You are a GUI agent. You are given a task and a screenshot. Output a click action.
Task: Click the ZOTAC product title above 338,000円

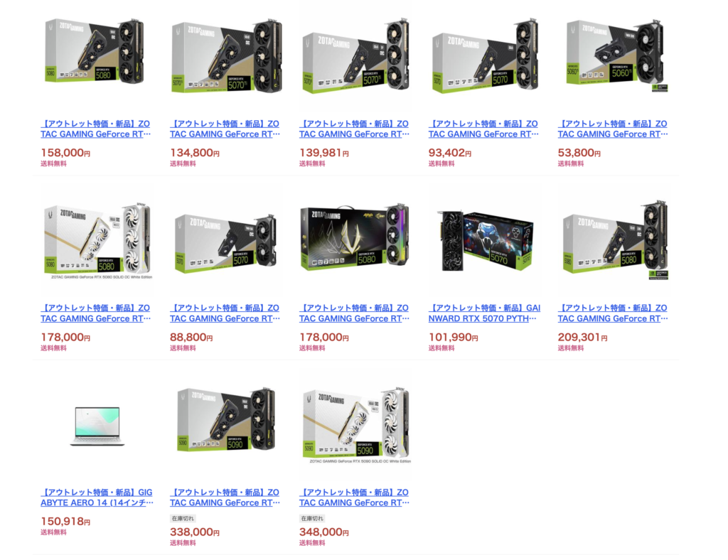click(225, 497)
